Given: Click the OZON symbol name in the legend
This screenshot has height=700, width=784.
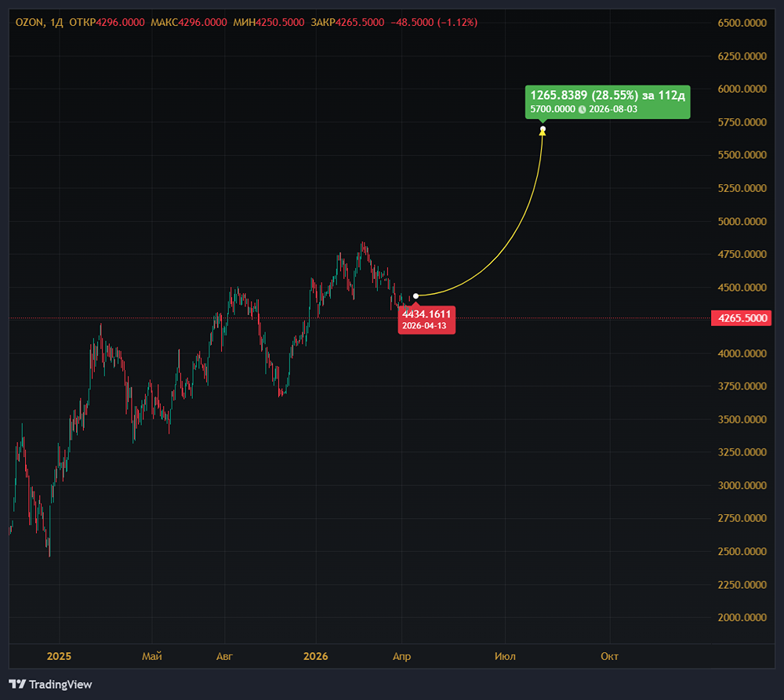Looking at the screenshot, I should point(29,22).
